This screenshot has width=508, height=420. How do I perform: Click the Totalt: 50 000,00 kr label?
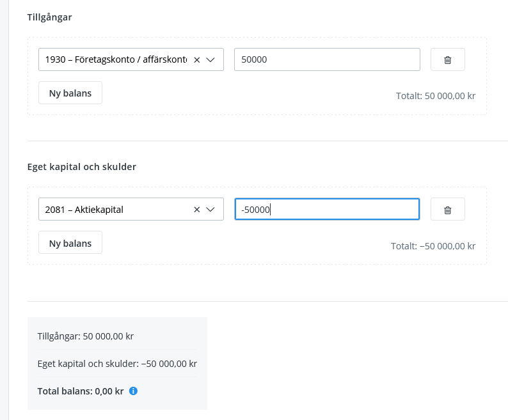pyautogui.click(x=435, y=96)
